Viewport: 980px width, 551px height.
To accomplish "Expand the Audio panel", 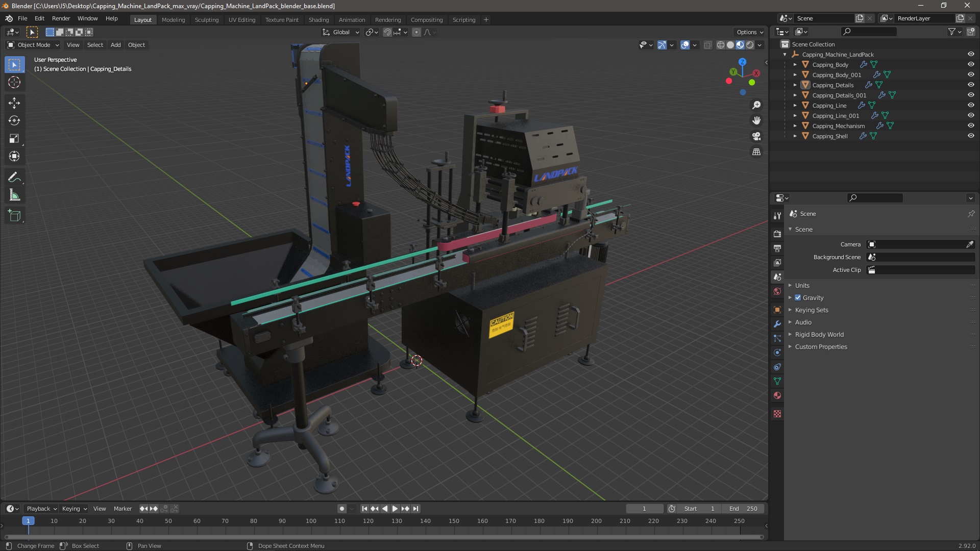I will pos(803,322).
